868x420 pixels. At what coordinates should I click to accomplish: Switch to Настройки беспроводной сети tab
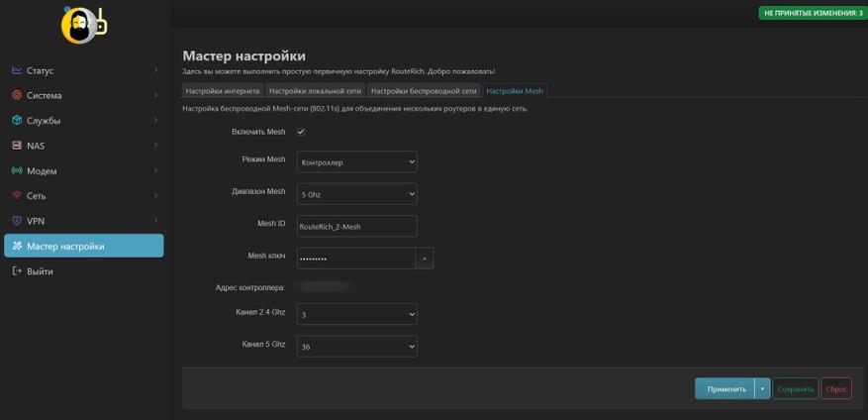click(x=424, y=91)
